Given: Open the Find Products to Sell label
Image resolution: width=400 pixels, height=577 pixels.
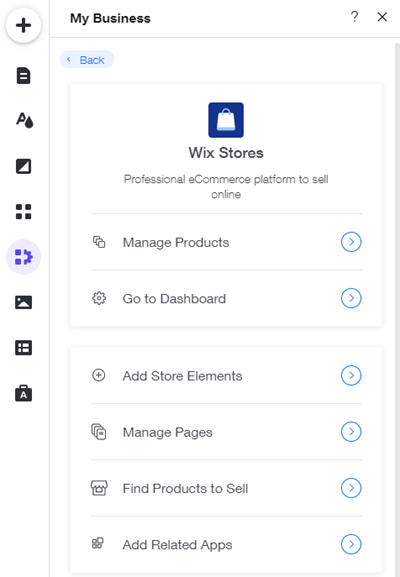Looking at the screenshot, I should tap(185, 489).
